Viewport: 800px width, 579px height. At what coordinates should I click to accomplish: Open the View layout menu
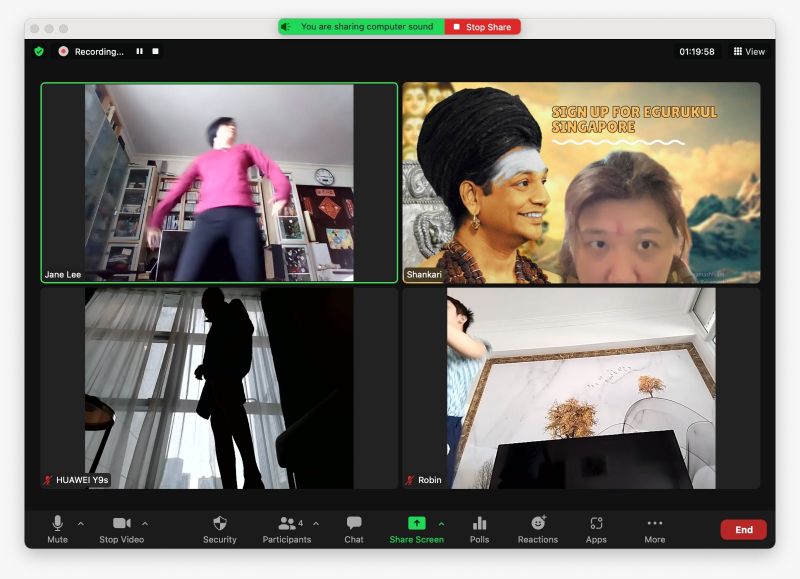(749, 51)
